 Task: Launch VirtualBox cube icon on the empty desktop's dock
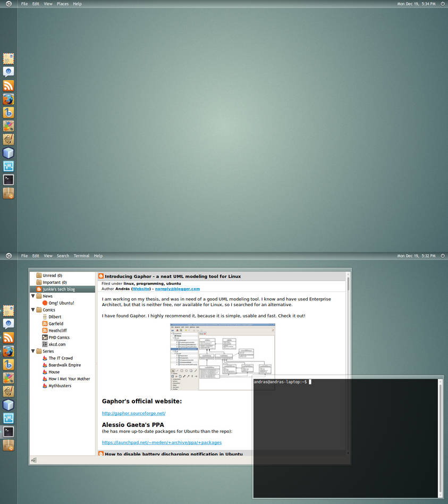click(x=9, y=153)
